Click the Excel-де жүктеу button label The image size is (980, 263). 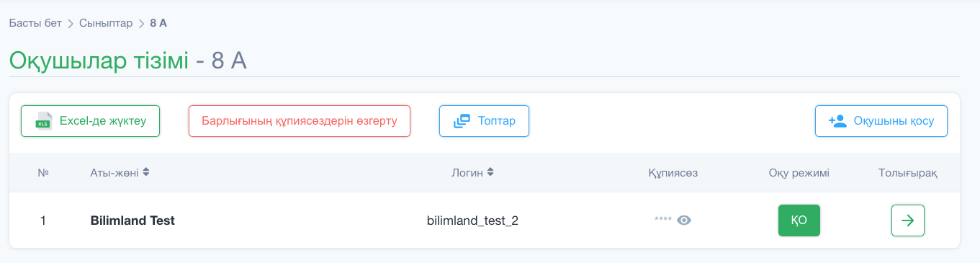pyautogui.click(x=103, y=121)
